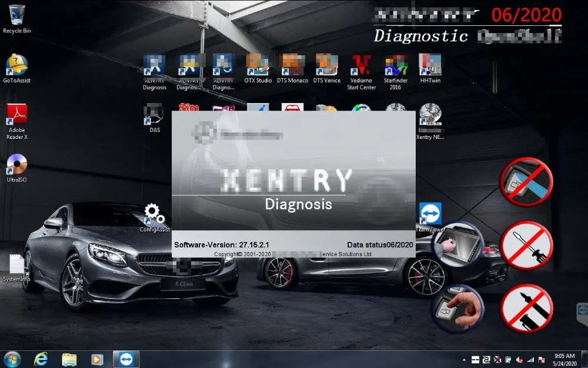Viewport: 588px width, 368px height.
Task: Launch the OTX Studio shortcut
Action: (x=258, y=68)
